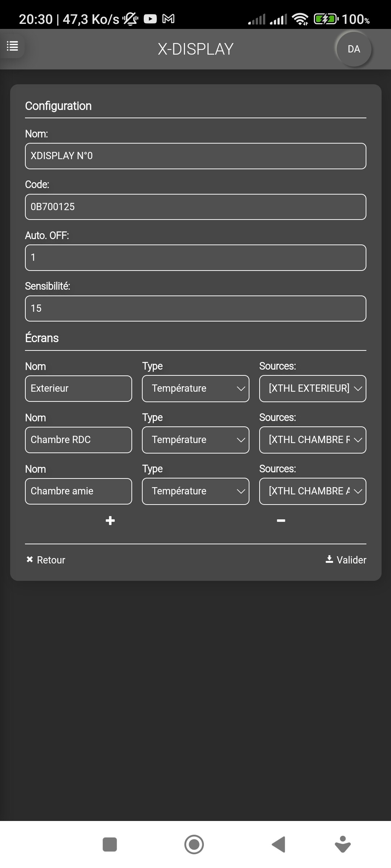Viewport: 391px width, 868px height.
Task: Expand Sources dropdown for Chambre amie
Action: point(312,491)
